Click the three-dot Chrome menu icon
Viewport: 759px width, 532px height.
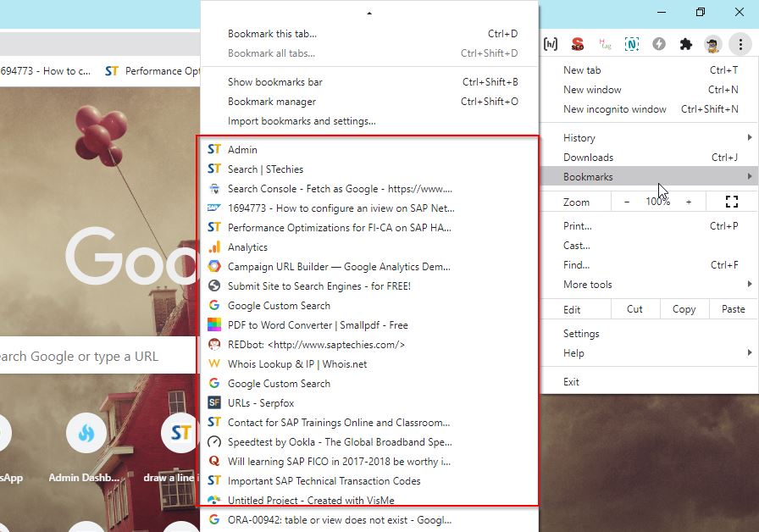741,44
